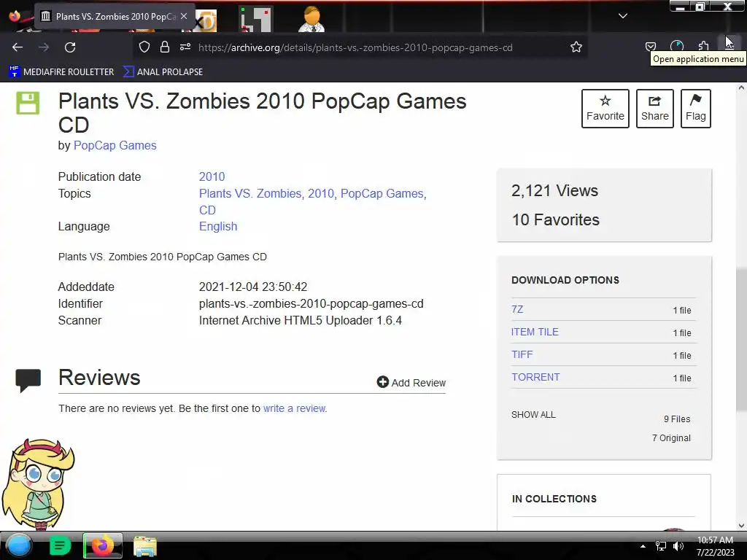This screenshot has width=747, height=560.
Task: Open the PopCap Games topic link
Action: tap(382, 194)
